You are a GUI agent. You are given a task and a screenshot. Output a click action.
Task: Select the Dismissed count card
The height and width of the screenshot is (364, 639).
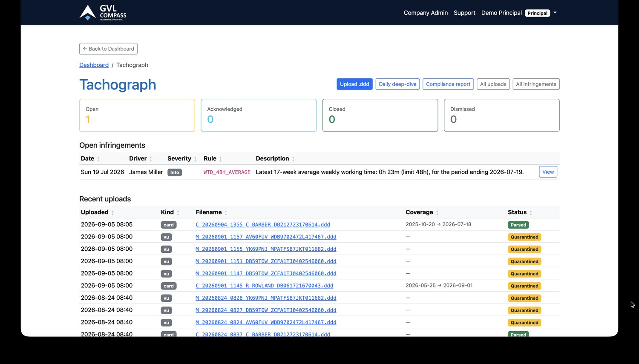pos(502,115)
